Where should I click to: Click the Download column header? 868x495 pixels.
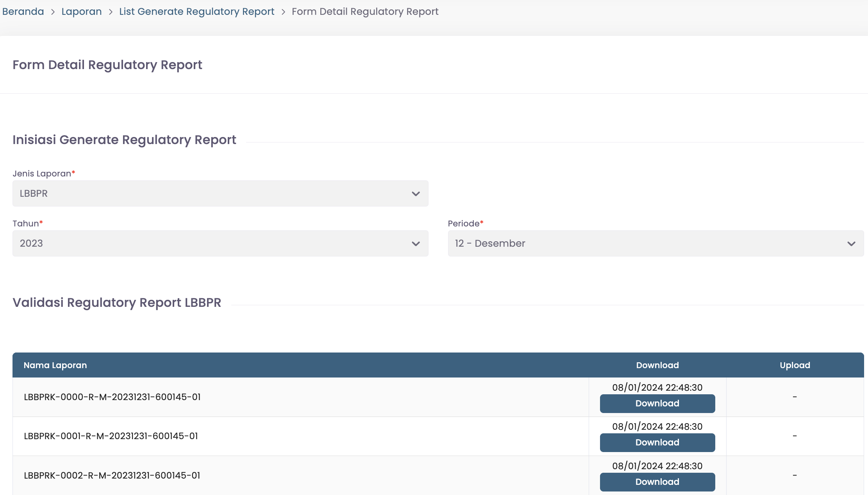pos(657,365)
